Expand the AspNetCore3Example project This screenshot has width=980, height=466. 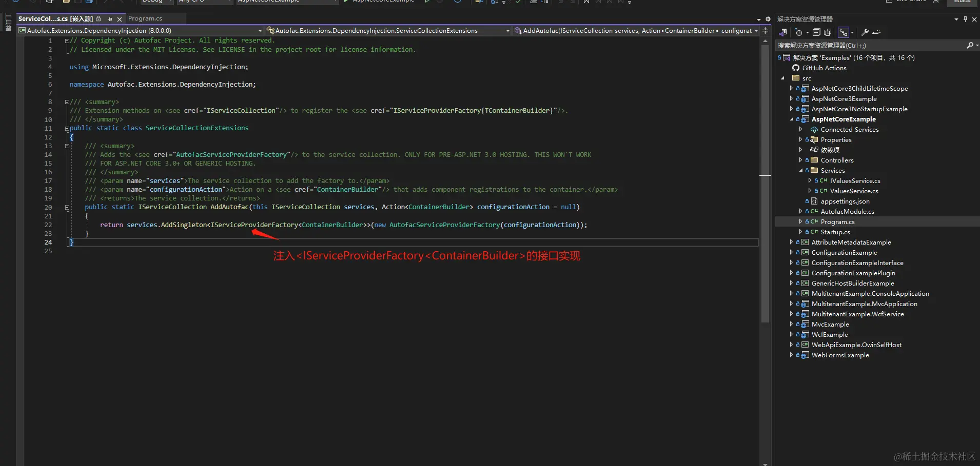pos(791,99)
